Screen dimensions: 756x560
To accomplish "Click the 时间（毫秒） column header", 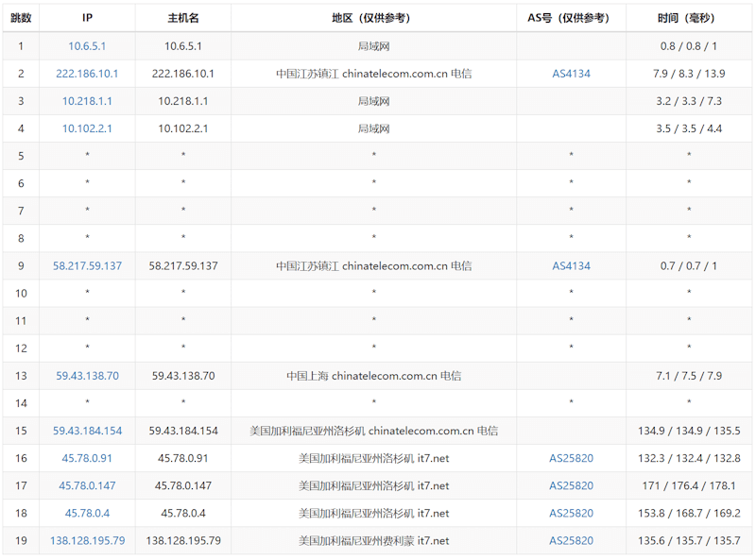I will tap(688, 18).
